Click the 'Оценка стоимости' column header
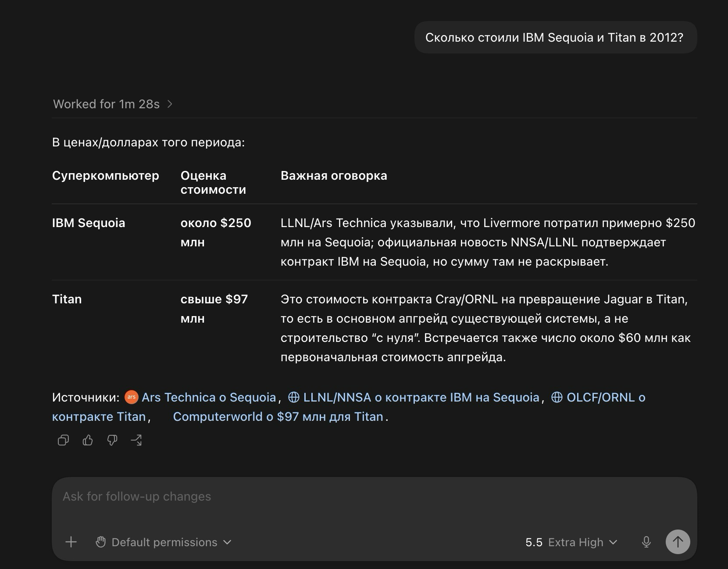This screenshot has width=728, height=569. point(213,182)
